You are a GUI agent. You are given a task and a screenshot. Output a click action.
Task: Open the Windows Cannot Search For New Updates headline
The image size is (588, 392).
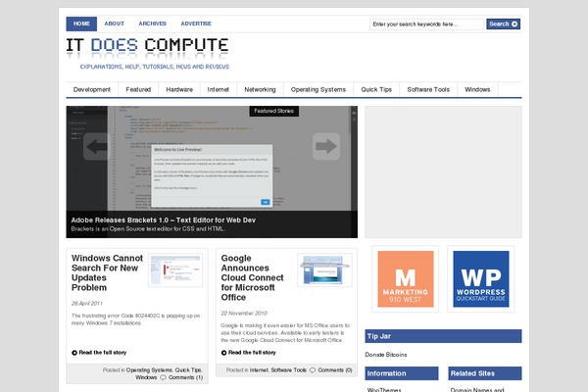click(107, 272)
